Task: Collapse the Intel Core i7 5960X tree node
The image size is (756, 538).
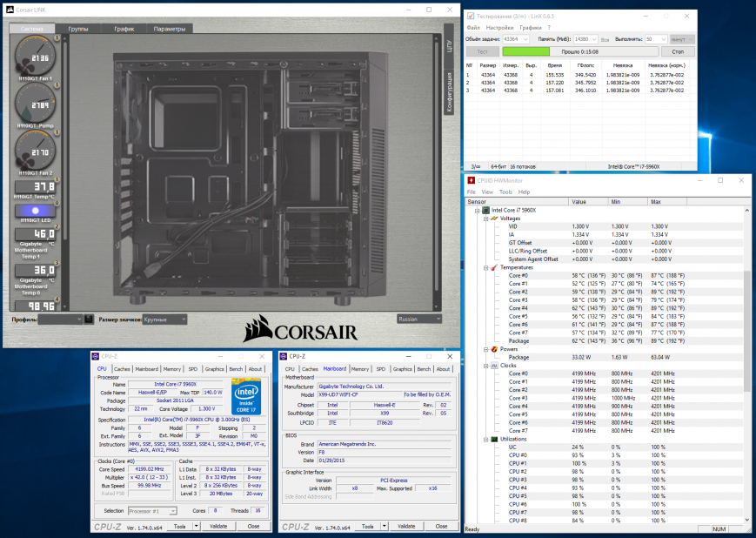Action: click(x=478, y=211)
